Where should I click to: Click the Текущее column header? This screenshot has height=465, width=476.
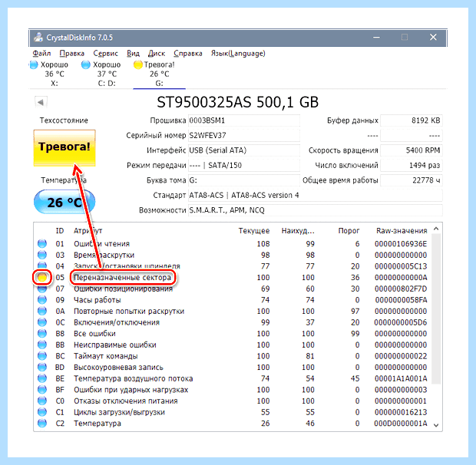254,231
